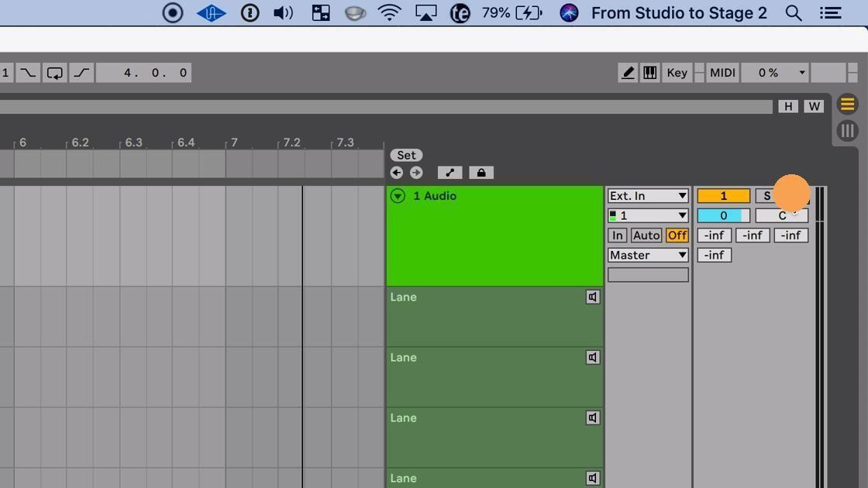The height and width of the screenshot is (488, 868).
Task: Enable Key mapping mode
Action: 676,72
